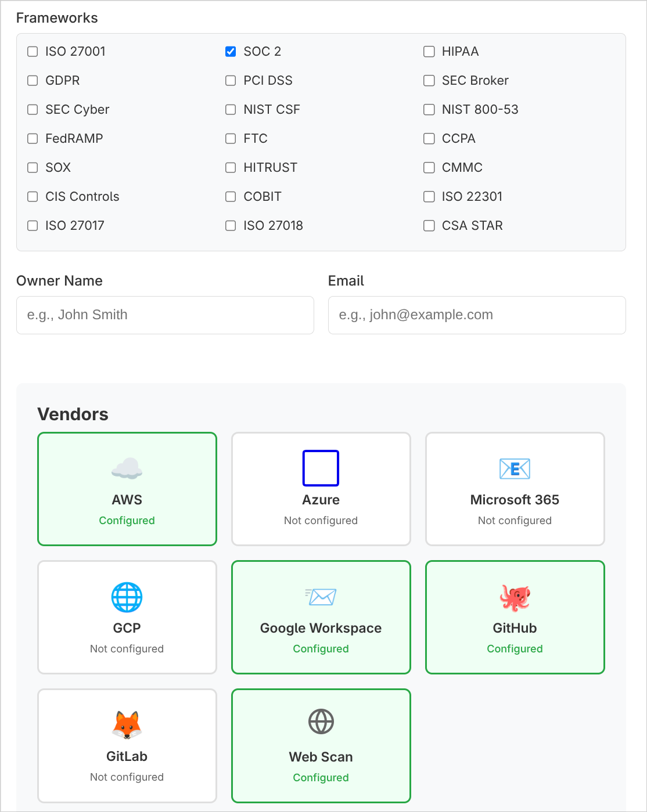Open the configured AWS vendor card
Viewport: 647px width, 812px height.
tap(127, 489)
